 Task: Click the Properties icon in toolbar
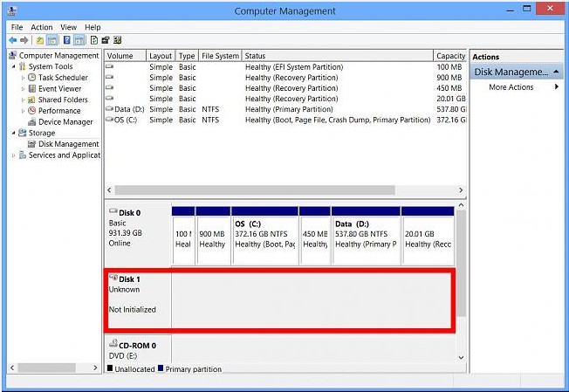106,40
